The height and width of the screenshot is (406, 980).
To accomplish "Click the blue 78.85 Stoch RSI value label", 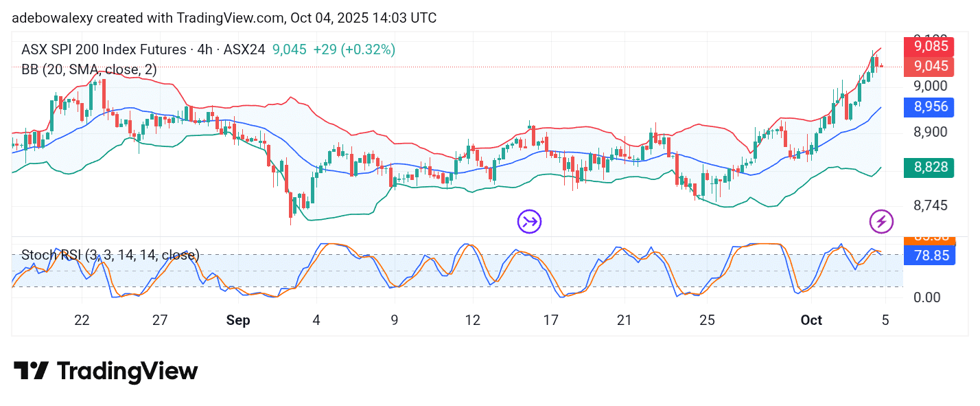I will tap(930, 257).
